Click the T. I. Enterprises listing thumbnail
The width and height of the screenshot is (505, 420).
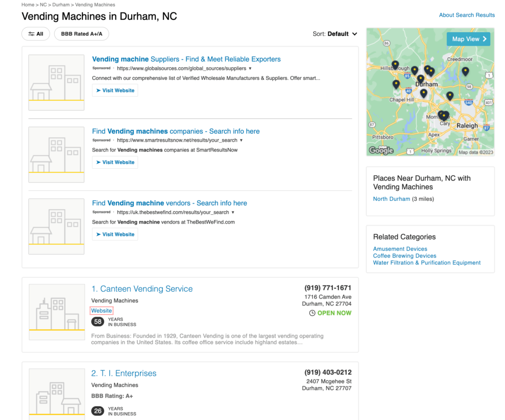click(x=56, y=395)
